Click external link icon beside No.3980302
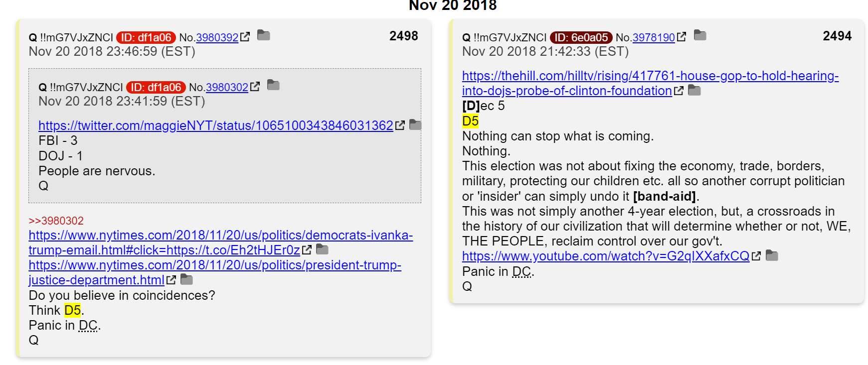The height and width of the screenshot is (365, 868). (255, 87)
